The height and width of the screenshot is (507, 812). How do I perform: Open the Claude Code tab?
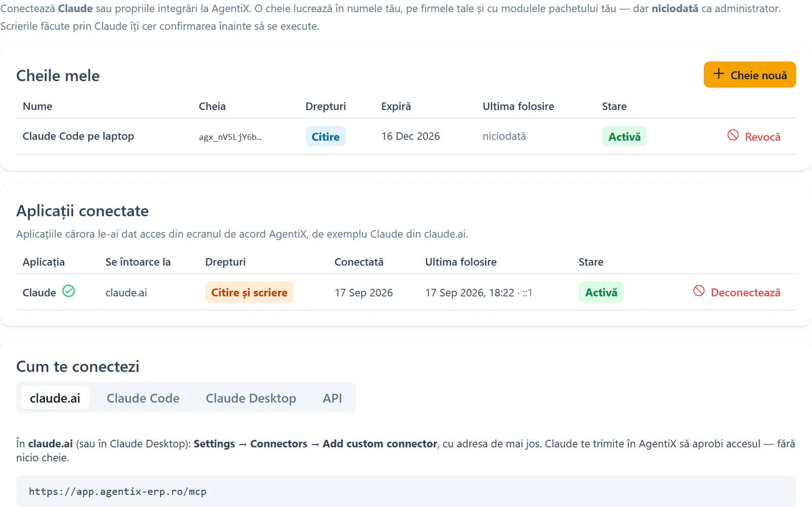coord(143,398)
